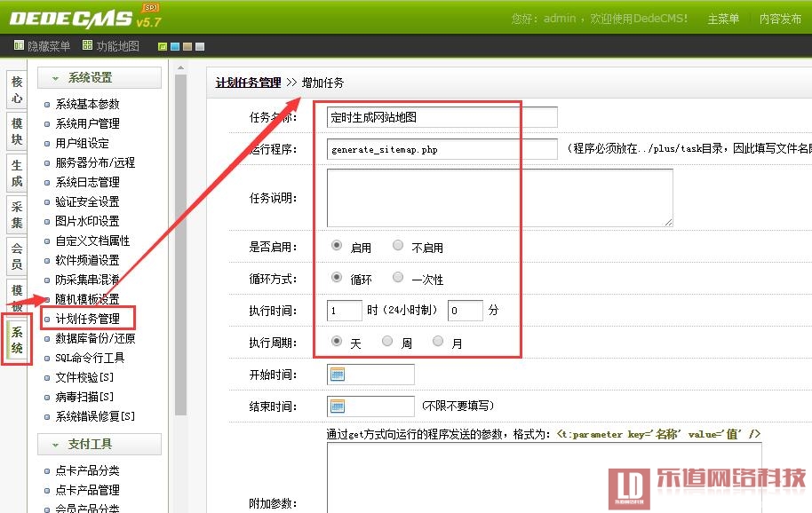Choose 周 as execution period
The width and height of the screenshot is (812, 513).
point(386,341)
